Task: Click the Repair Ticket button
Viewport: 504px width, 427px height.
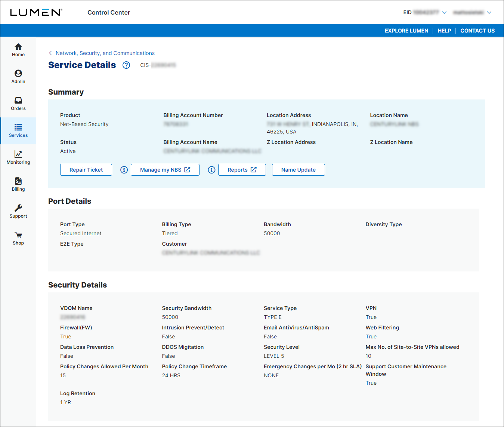Action: pyautogui.click(x=86, y=170)
